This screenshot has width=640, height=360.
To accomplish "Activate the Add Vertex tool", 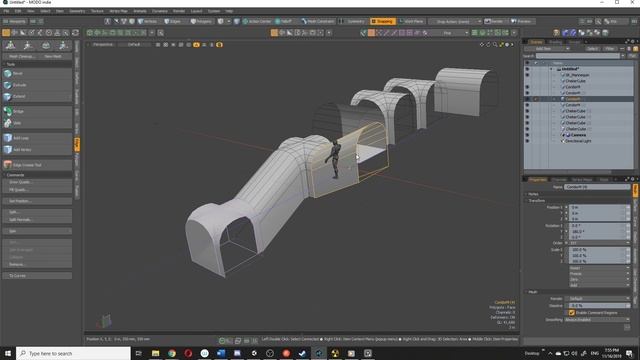I will (x=37, y=149).
